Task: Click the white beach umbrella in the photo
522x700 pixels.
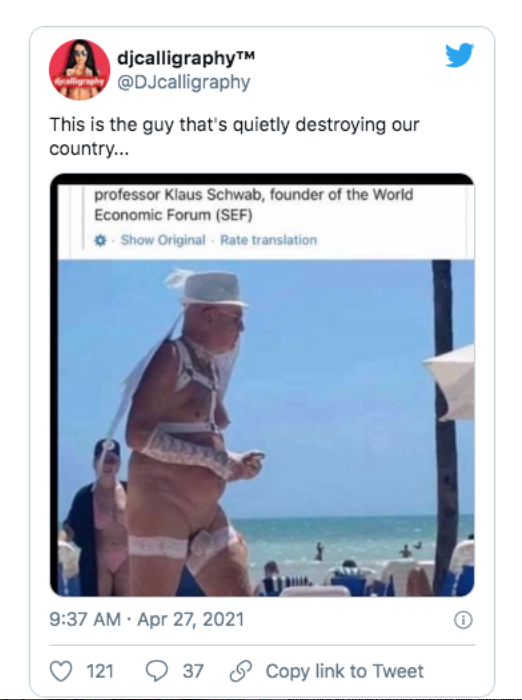Action: pos(450,383)
